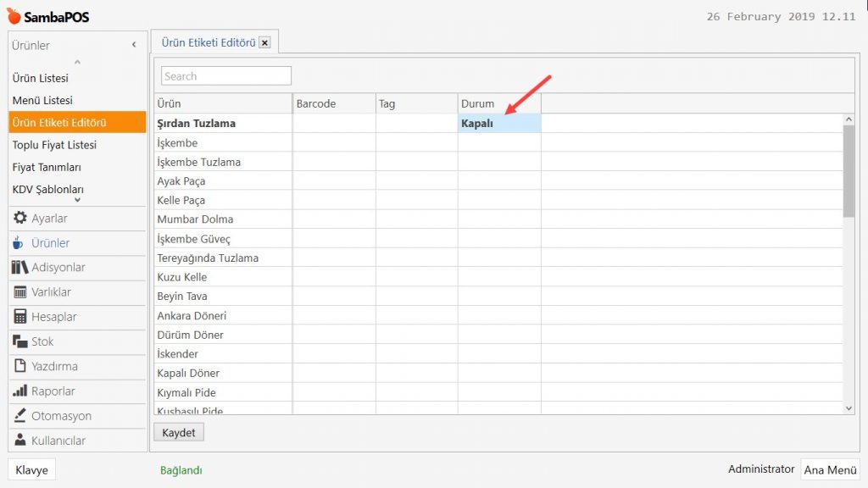The height and width of the screenshot is (488, 868).
Task: Click the Raporlar bar chart icon
Action: [20, 391]
